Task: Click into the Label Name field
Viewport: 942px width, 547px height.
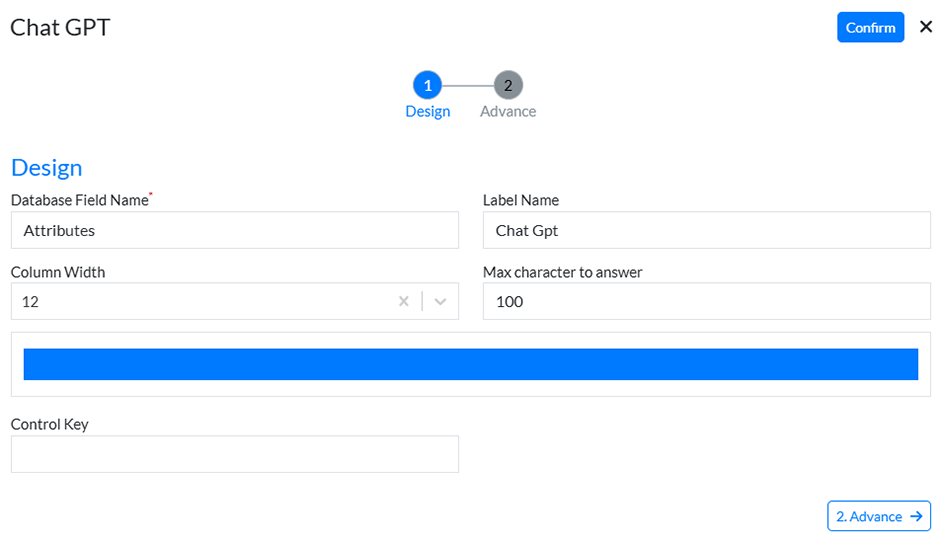Action: pos(706,230)
